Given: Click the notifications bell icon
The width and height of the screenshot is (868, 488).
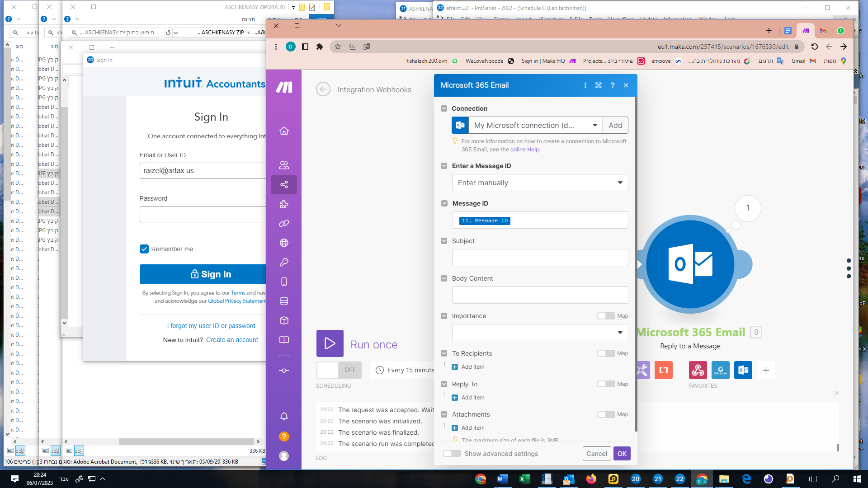Looking at the screenshot, I should 284,416.
